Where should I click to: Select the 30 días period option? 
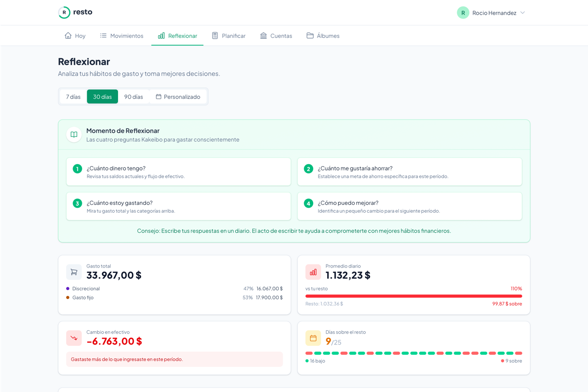point(102,97)
